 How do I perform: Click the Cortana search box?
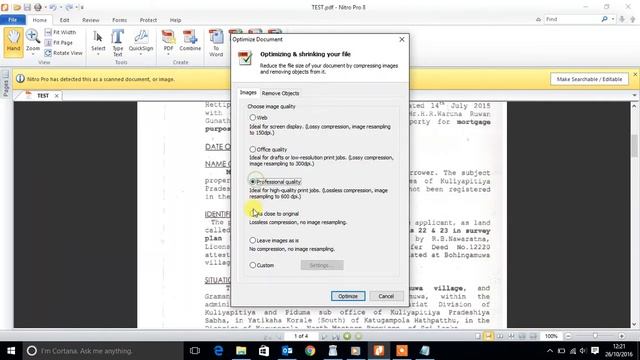tap(103, 351)
